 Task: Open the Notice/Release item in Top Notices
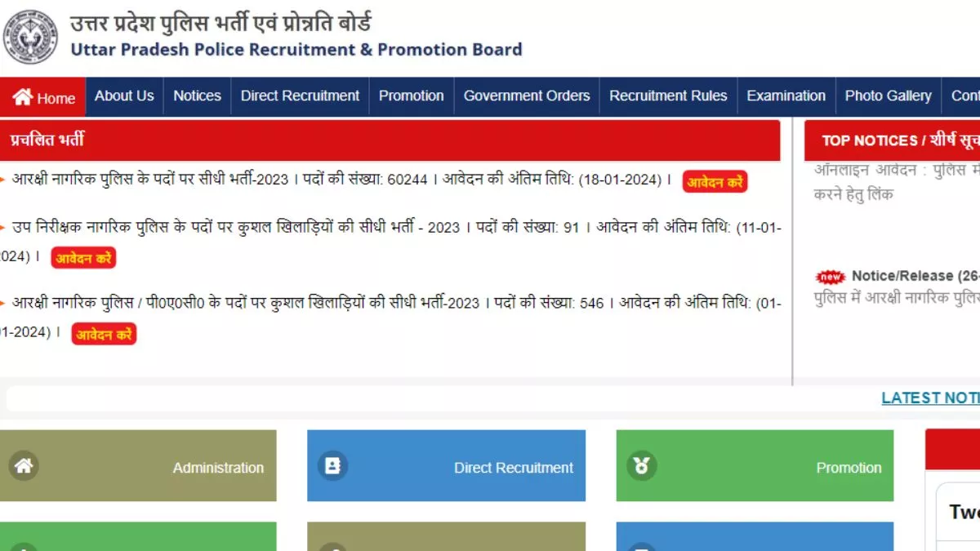914,276
